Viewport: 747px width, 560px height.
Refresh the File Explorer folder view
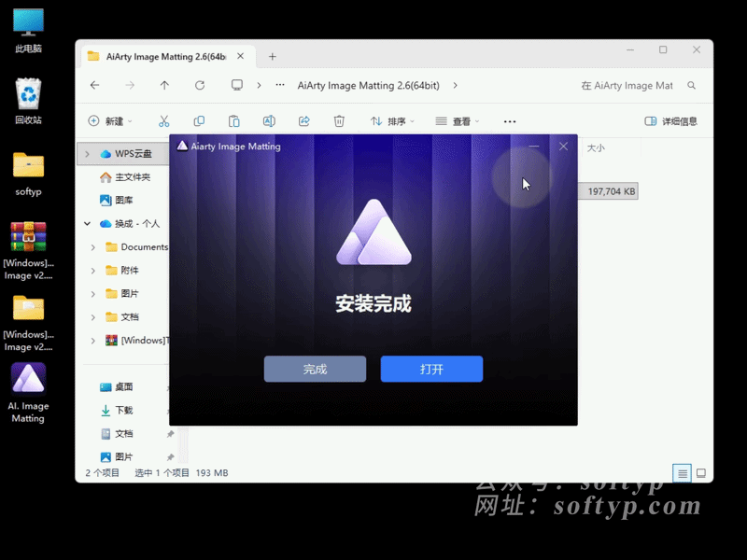(x=200, y=85)
